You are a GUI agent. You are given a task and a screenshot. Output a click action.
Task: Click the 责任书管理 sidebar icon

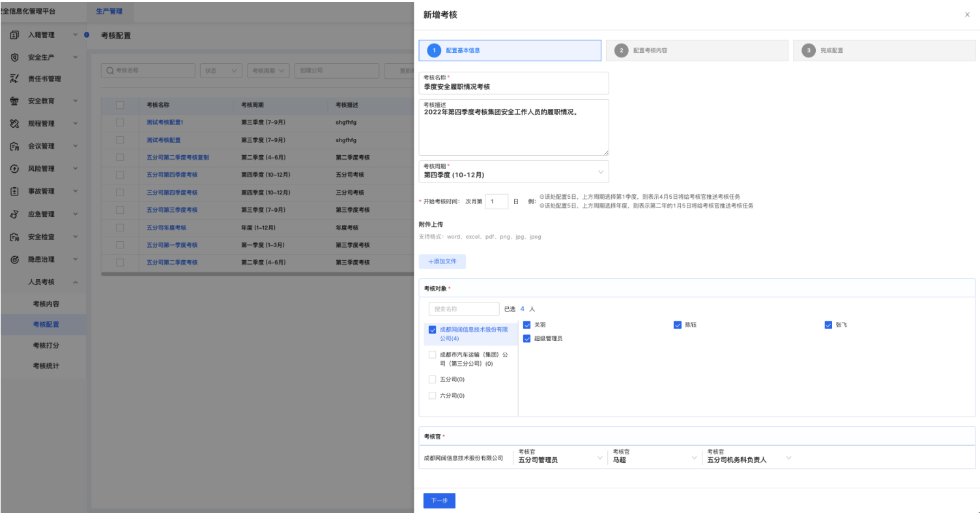[14, 79]
